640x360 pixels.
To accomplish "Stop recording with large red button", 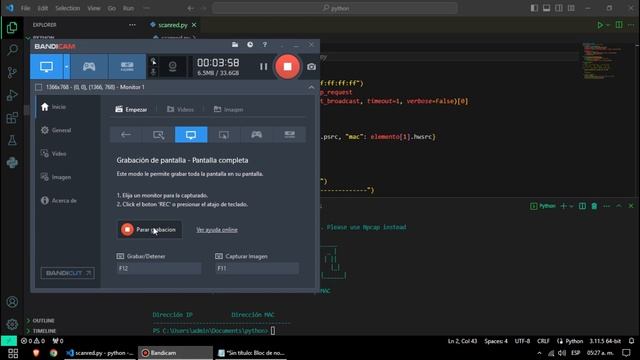I will click(287, 67).
